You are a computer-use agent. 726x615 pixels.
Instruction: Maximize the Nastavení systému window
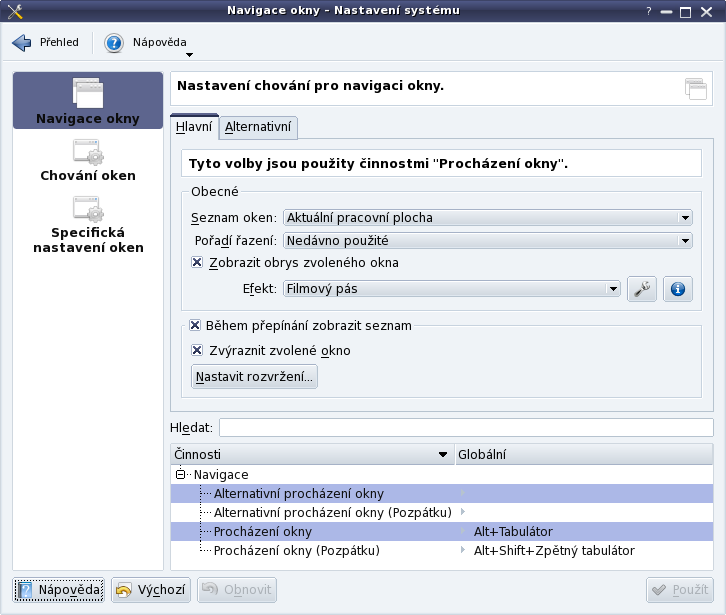[x=686, y=12]
